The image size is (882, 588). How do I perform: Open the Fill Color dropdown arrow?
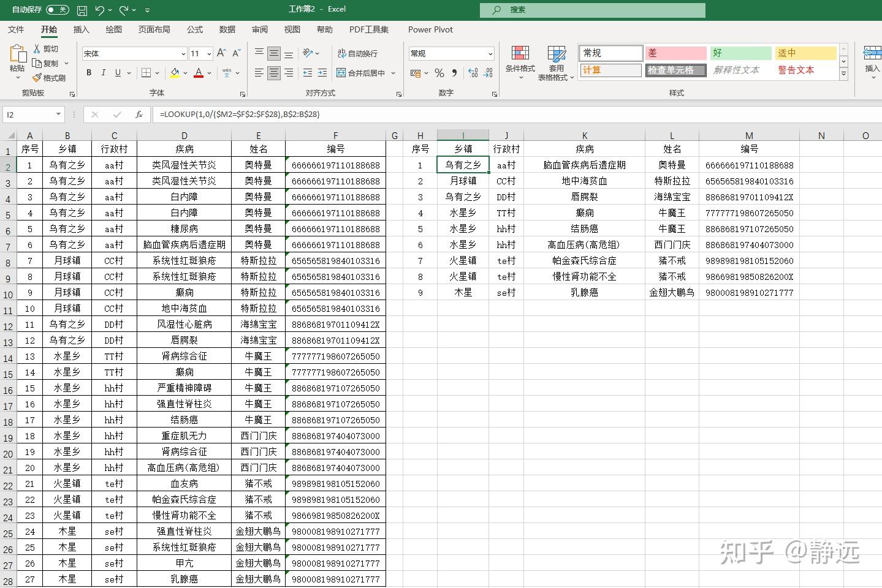point(185,73)
